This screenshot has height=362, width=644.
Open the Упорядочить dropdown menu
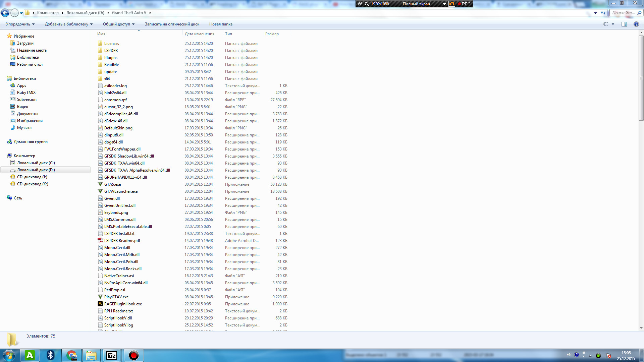pyautogui.click(x=20, y=24)
